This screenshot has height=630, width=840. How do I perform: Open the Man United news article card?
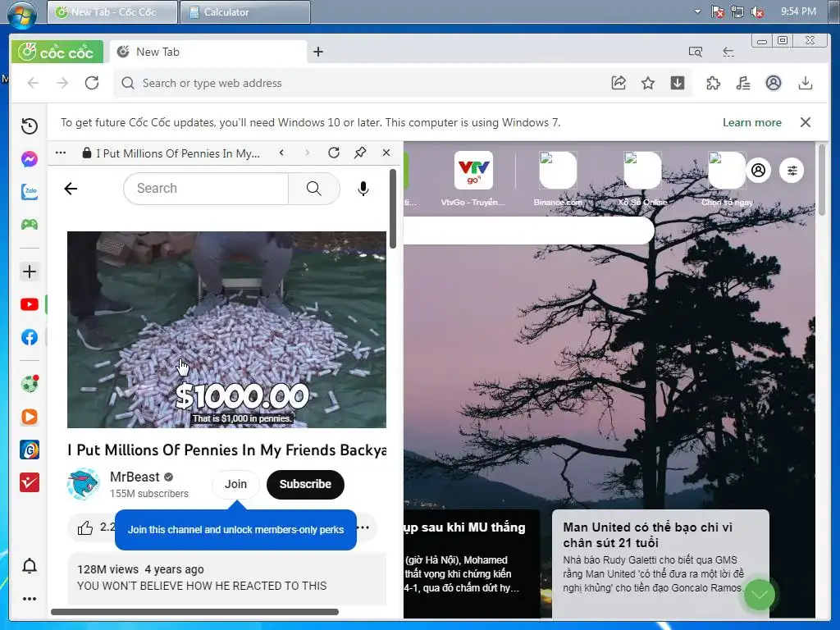point(660,563)
